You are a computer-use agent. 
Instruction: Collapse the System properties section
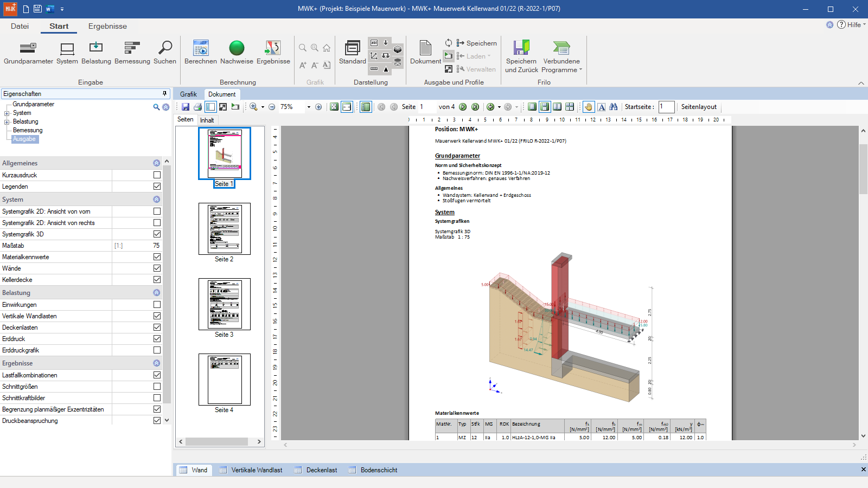click(x=156, y=200)
